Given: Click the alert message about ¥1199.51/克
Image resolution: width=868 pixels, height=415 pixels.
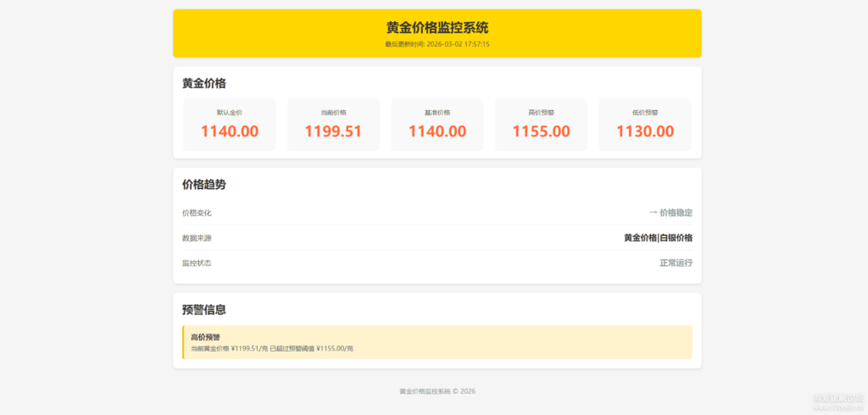Looking at the screenshot, I should tap(271, 348).
